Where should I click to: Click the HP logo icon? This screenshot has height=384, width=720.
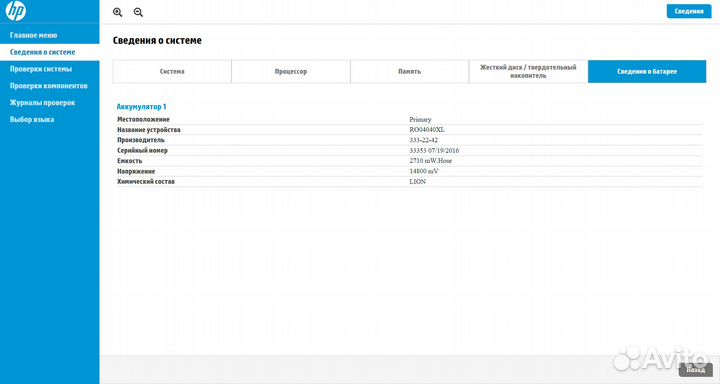[x=15, y=11]
